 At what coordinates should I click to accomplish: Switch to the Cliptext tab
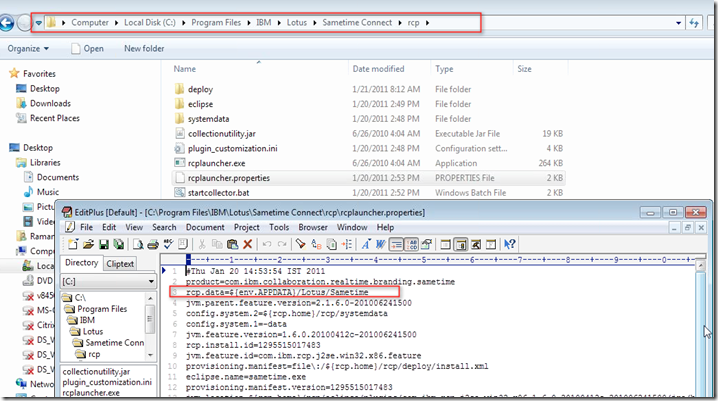120,264
